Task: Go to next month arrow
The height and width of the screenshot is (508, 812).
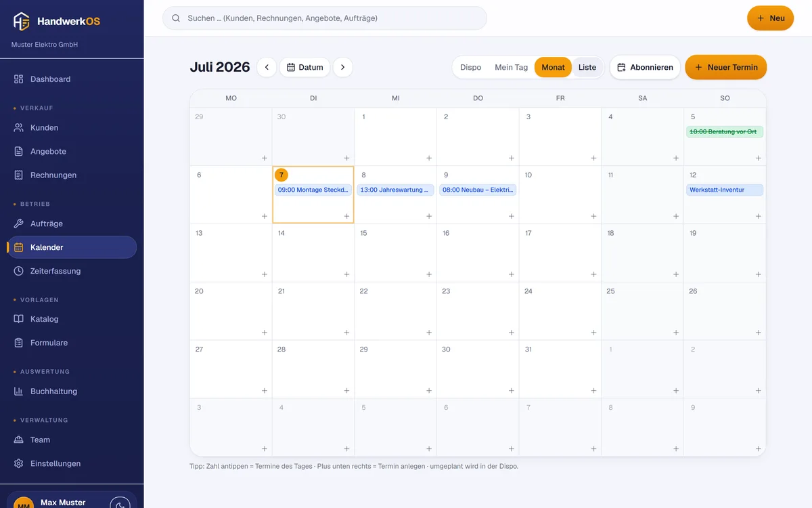Action: pyautogui.click(x=343, y=67)
